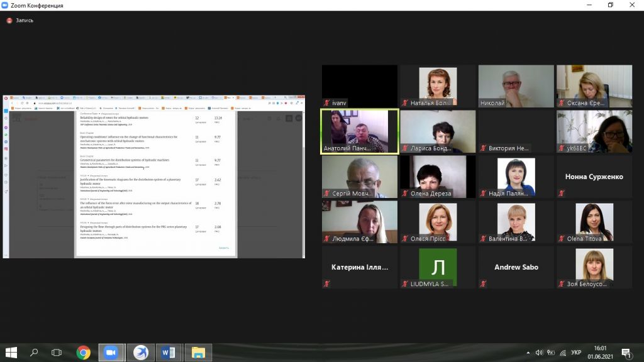Click muted mic icon beside Зоя Белоусо...

click(562, 283)
